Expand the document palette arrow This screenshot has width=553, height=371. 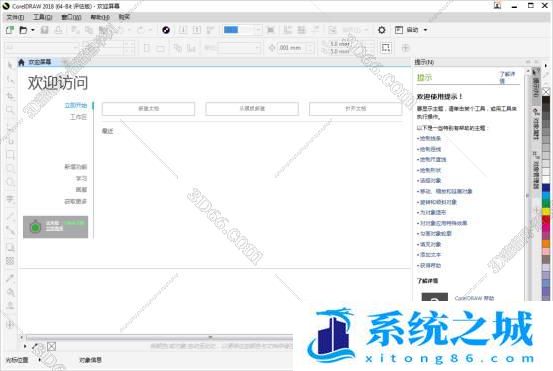tap(25, 347)
